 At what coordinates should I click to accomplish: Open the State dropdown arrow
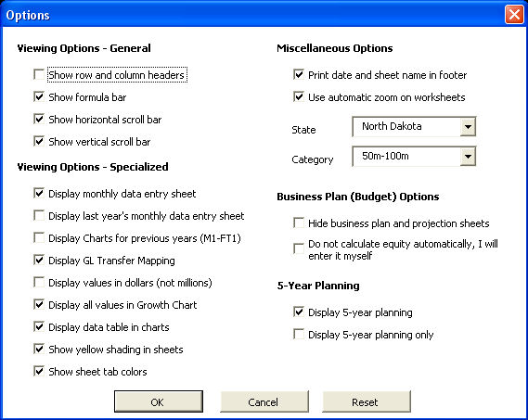[468, 127]
